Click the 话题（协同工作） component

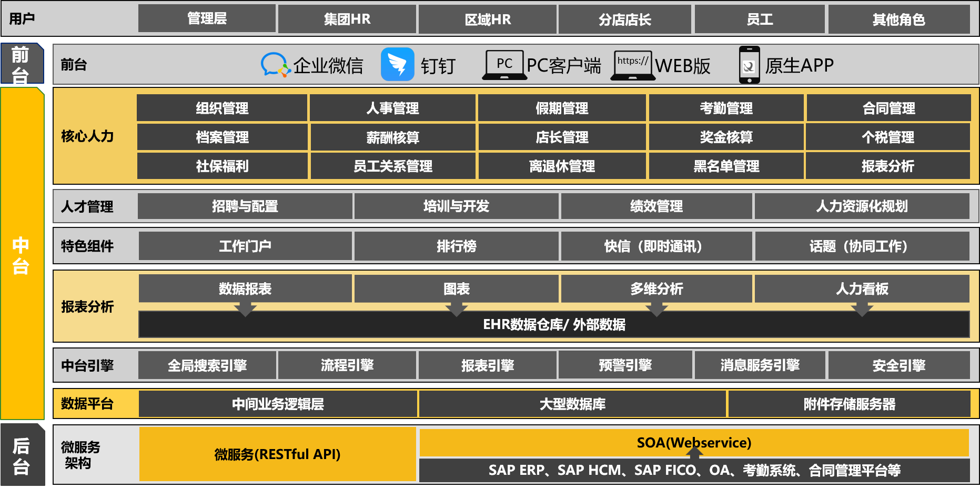pos(862,246)
